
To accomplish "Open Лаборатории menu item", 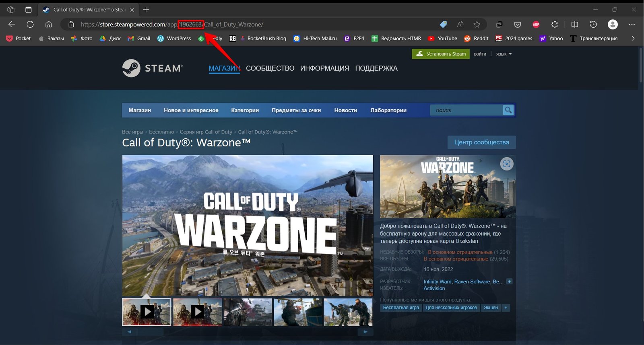I will tap(388, 110).
